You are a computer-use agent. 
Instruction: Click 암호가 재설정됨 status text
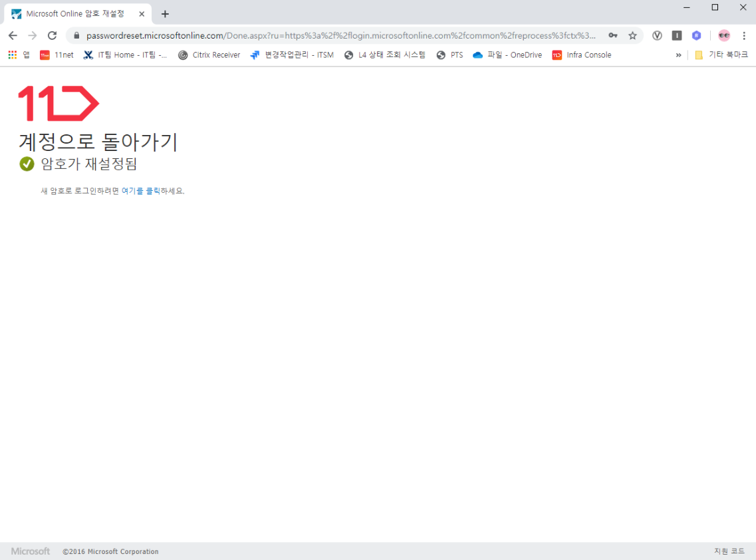click(x=89, y=164)
